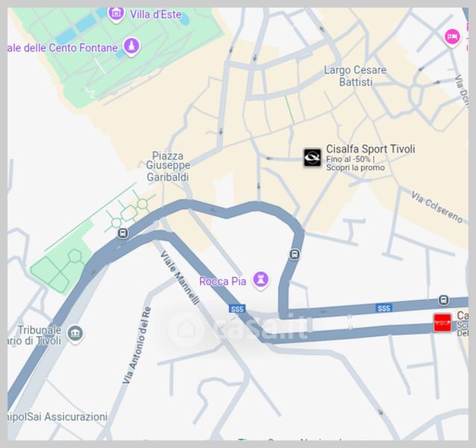476x448 pixels.
Task: Click the red store marker icon
Action: point(442,323)
